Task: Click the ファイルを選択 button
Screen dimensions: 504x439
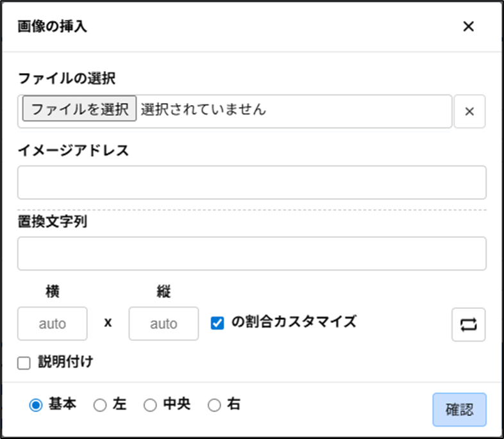Action: click(80, 110)
